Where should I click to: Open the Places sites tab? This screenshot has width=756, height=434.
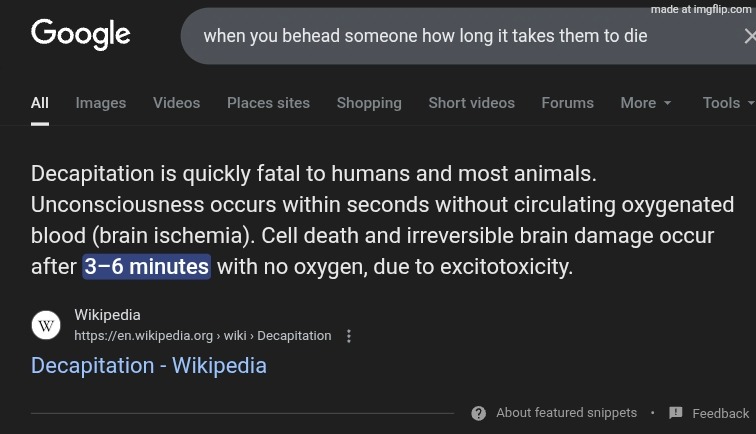tap(268, 103)
